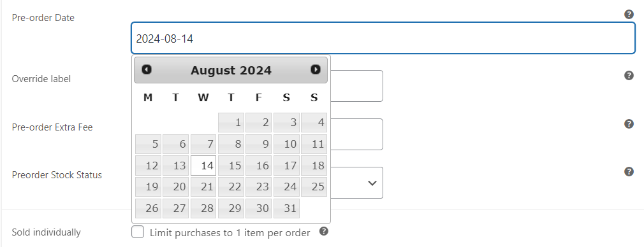Viewport: 644px width, 247px height.
Task: View help tip beside Limit purchases option
Action: tap(324, 232)
